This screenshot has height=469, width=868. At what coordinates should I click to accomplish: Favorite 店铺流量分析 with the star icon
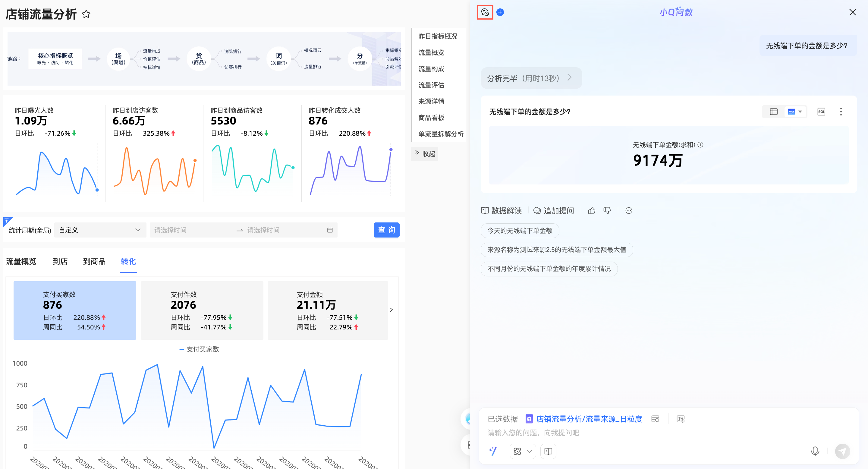86,14
